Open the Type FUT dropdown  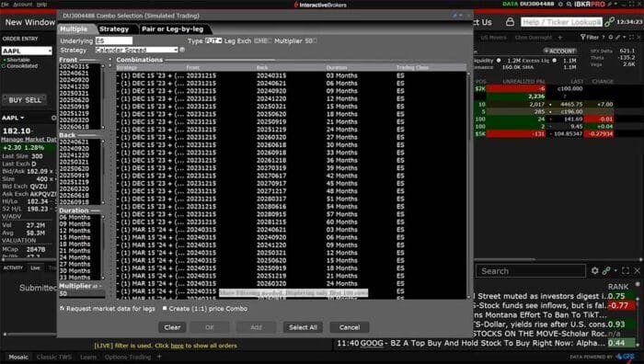tap(213, 41)
